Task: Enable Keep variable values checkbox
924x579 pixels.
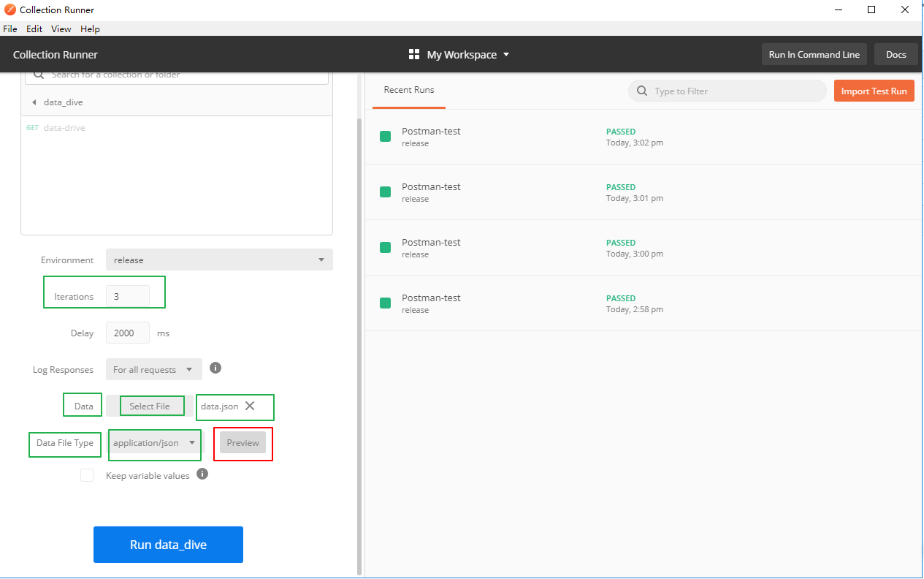Action: tap(87, 475)
